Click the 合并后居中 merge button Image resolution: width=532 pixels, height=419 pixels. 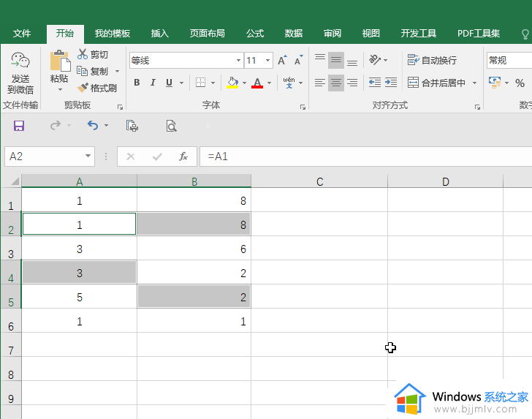pos(436,83)
